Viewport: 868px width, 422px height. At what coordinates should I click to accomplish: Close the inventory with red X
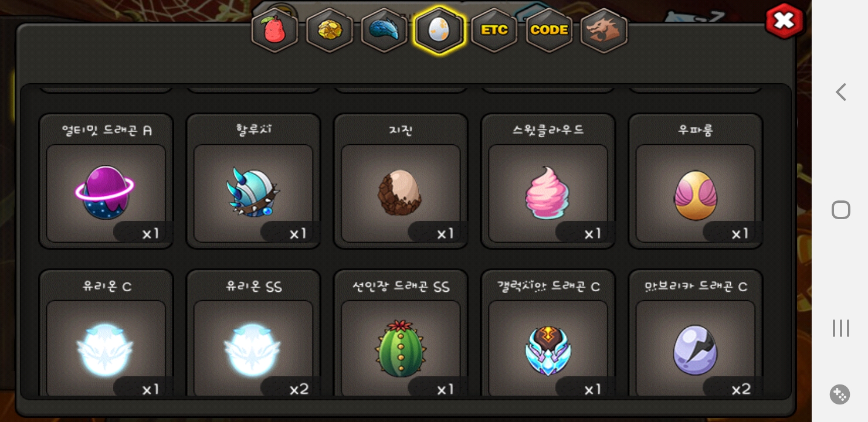pyautogui.click(x=784, y=21)
